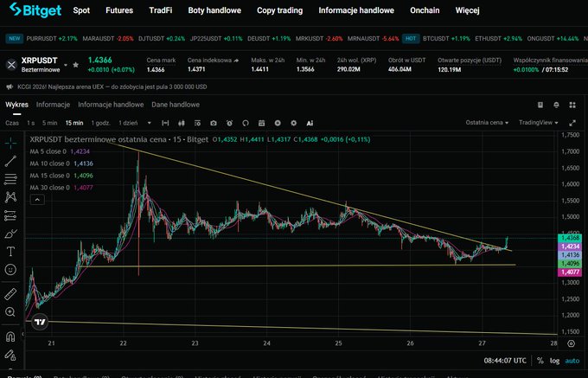Viewport: 588px width, 378px height.
Task: Select the 5 min interval
Action: [50, 123]
